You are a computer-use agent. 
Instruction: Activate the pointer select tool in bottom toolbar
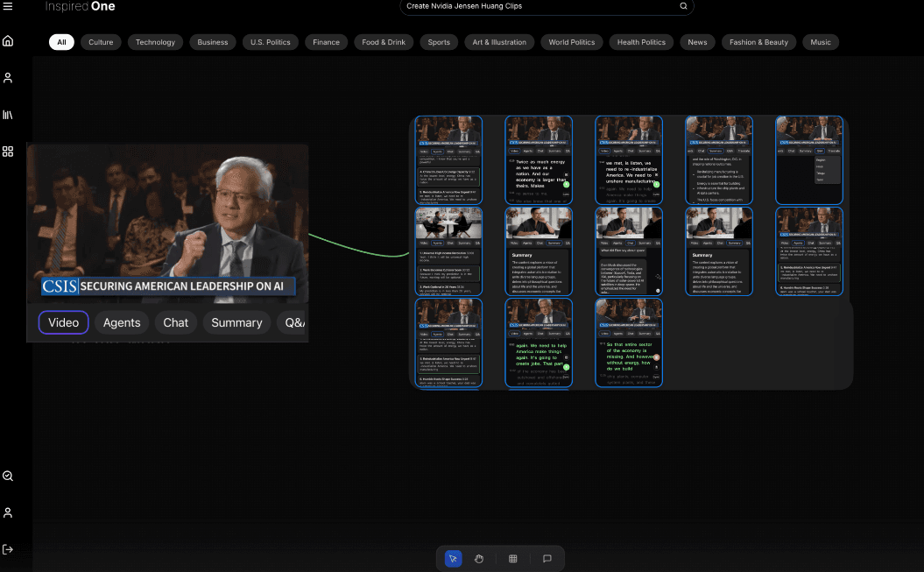coord(452,558)
